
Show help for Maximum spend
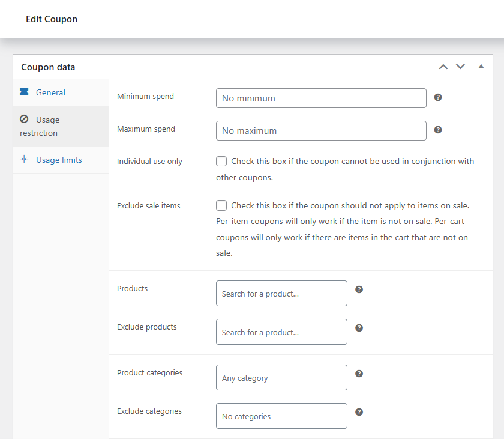click(438, 130)
